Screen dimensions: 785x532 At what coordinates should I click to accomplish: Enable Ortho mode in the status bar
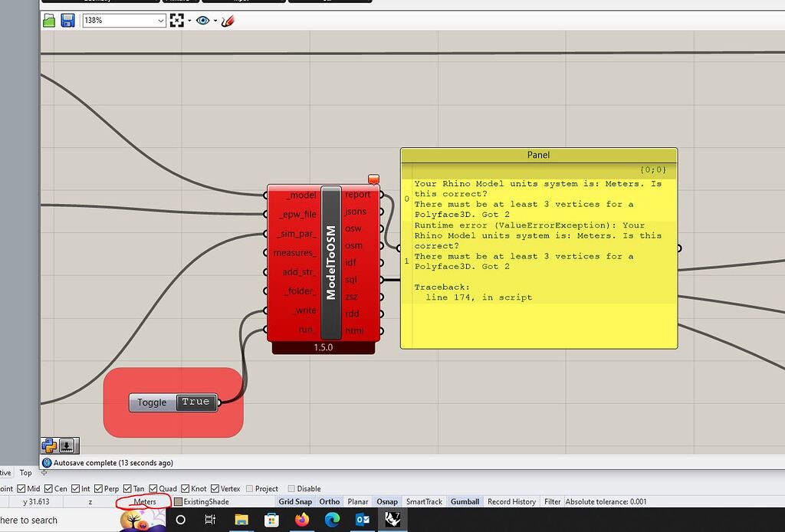[x=329, y=501]
